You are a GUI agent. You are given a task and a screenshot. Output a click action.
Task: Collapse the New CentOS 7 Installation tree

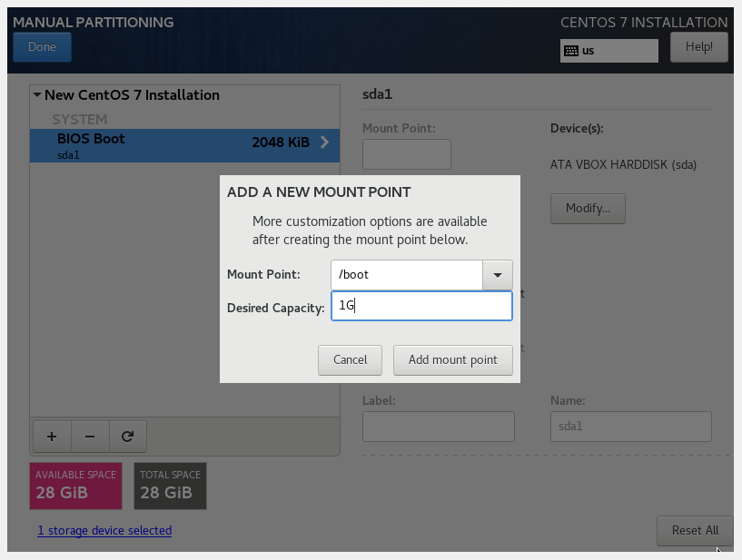click(37, 94)
